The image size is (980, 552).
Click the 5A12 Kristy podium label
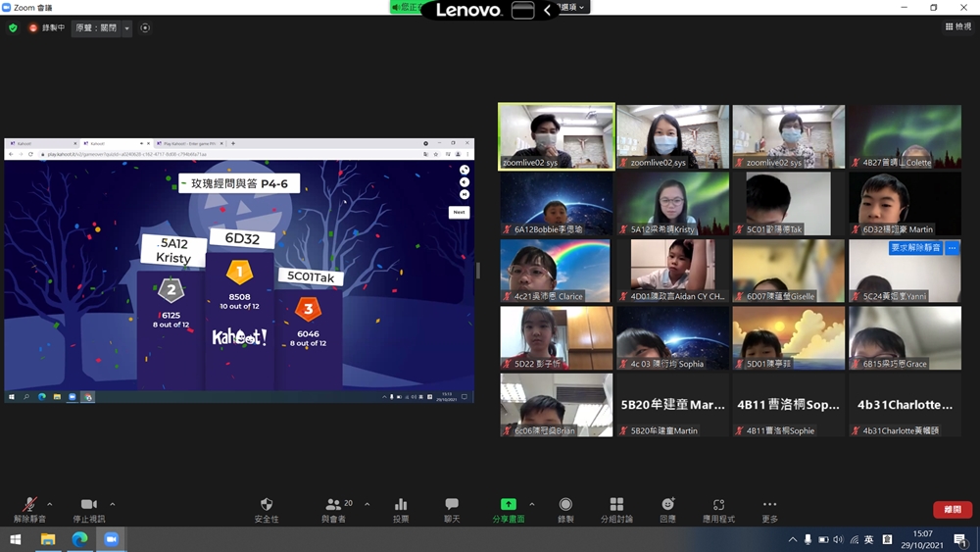pos(173,251)
